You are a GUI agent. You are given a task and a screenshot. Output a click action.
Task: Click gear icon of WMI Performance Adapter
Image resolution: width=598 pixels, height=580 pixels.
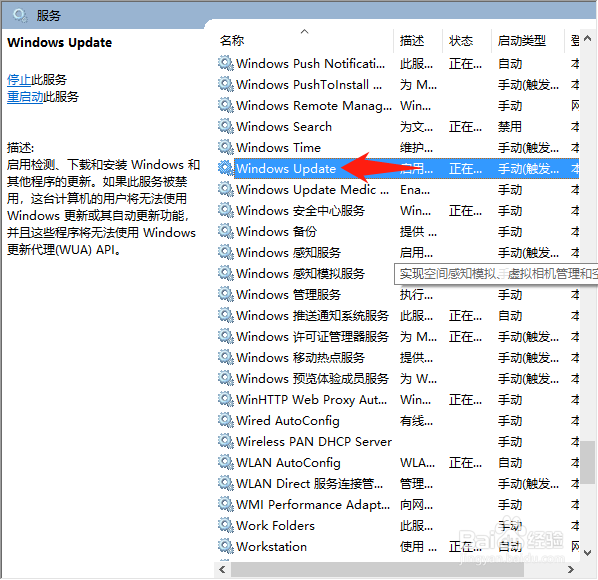click(225, 504)
